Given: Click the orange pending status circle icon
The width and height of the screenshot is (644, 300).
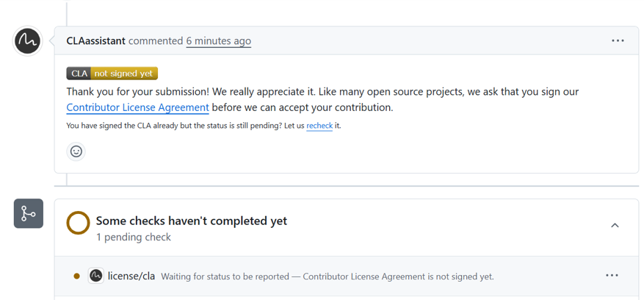Looking at the screenshot, I should pos(78,223).
